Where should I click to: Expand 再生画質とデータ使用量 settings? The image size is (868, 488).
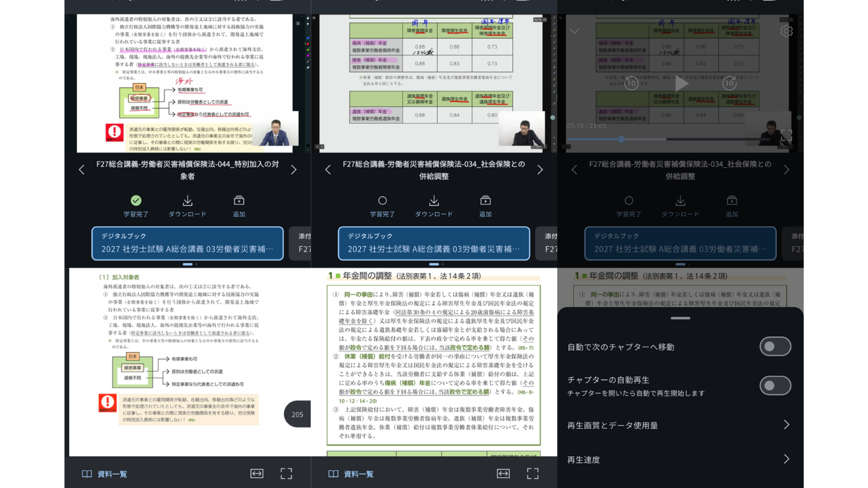pos(680,425)
